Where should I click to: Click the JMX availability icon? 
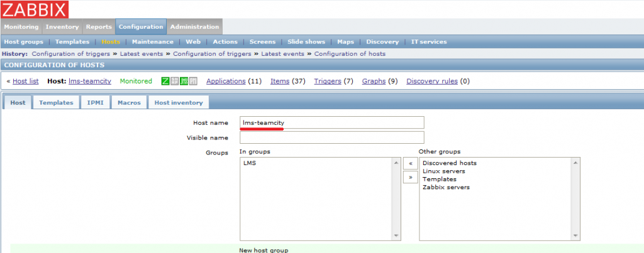184,81
